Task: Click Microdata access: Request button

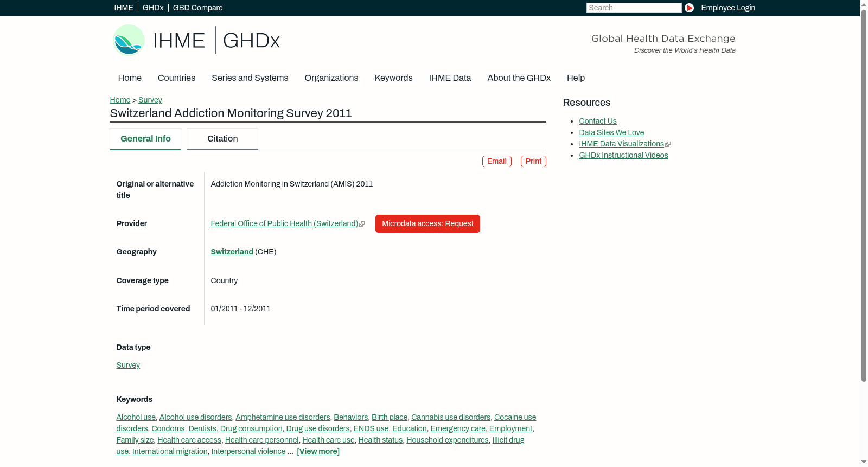Action: click(427, 223)
